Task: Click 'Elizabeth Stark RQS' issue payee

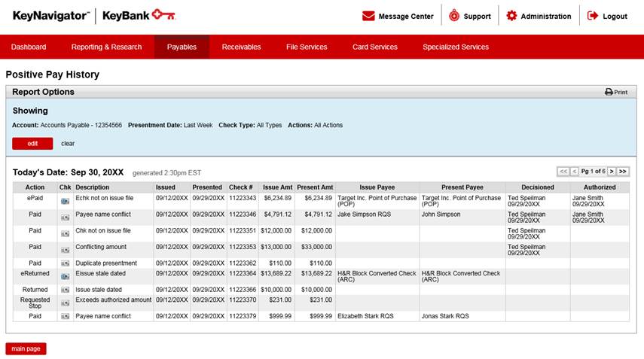Action: pyautogui.click(x=365, y=316)
